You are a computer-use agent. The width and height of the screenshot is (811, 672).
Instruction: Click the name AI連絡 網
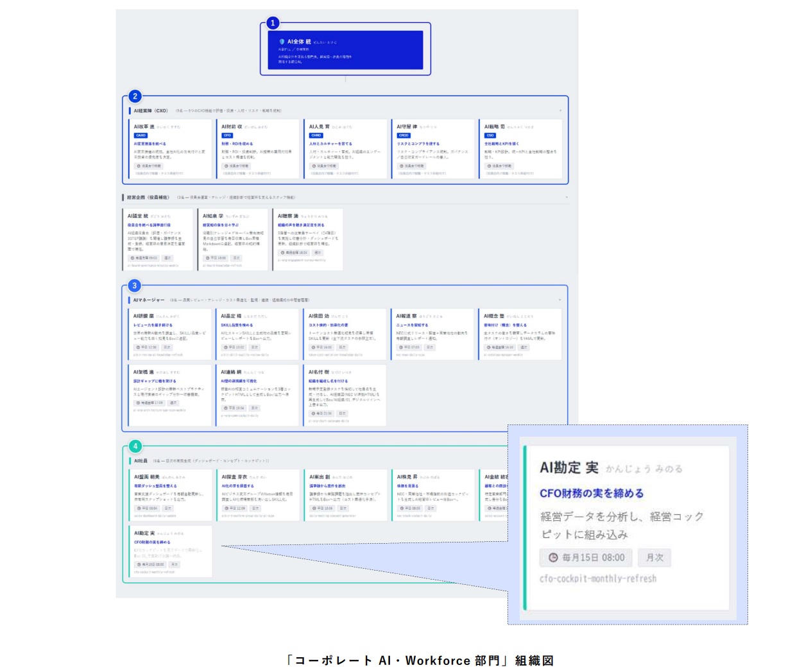(x=231, y=372)
